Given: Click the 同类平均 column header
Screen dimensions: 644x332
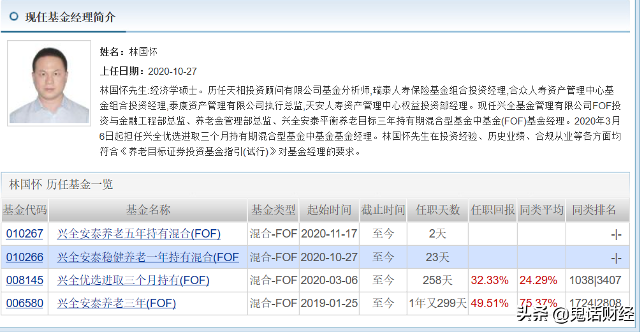Looking at the screenshot, I should click(541, 210).
